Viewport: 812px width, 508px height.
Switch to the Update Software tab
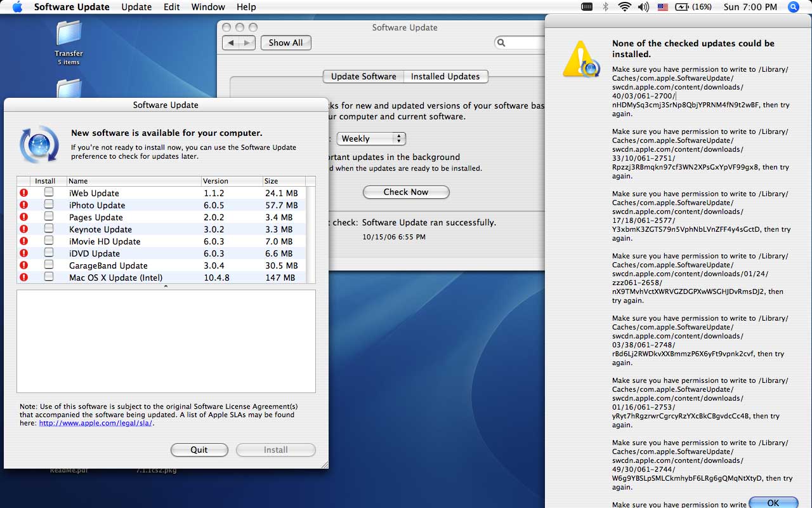363,76
